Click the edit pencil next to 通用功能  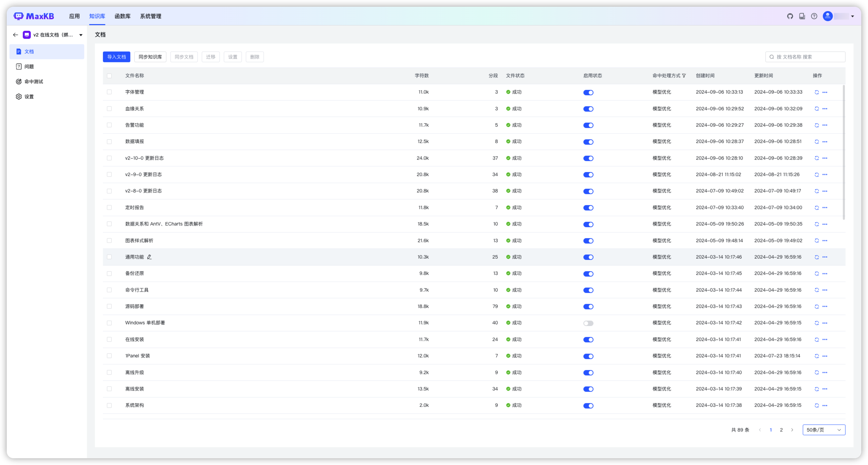pos(149,257)
